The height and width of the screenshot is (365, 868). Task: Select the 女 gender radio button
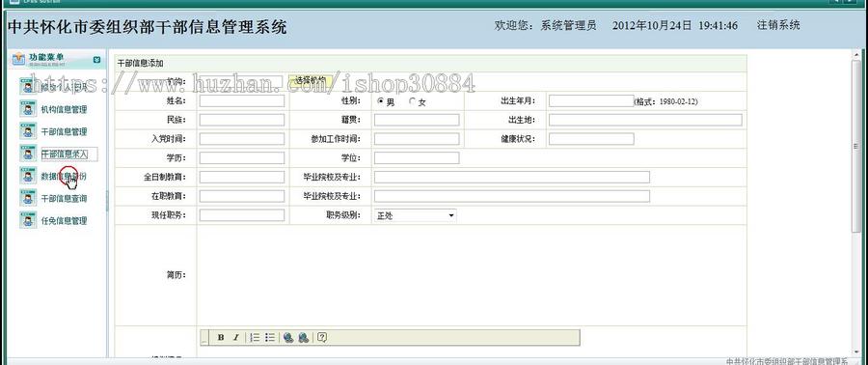pyautogui.click(x=412, y=101)
